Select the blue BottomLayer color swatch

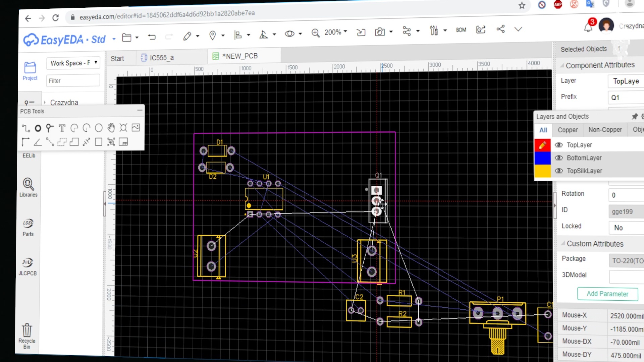[542, 158]
